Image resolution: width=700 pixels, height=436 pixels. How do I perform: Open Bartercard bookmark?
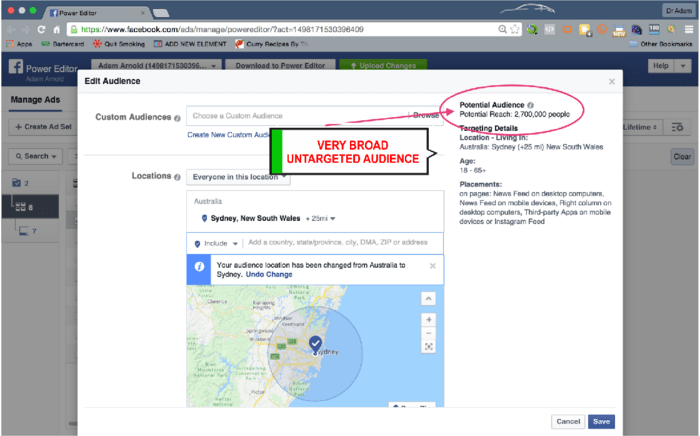click(x=62, y=44)
